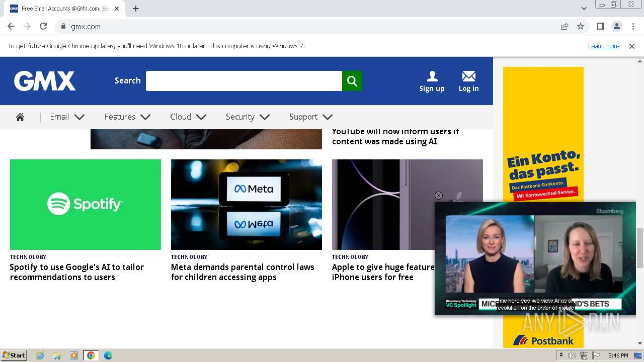Click the Spotify article thumbnail
Viewport: 644px width, 362px height.
click(x=86, y=205)
